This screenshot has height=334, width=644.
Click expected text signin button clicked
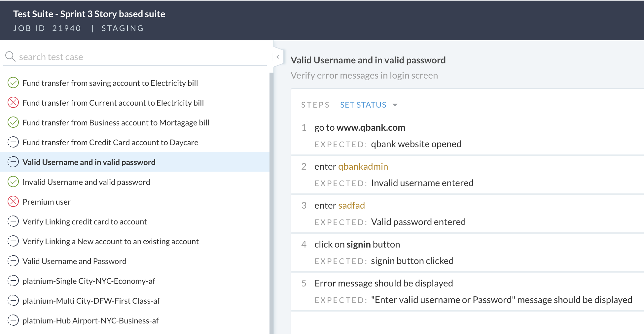pyautogui.click(x=412, y=261)
